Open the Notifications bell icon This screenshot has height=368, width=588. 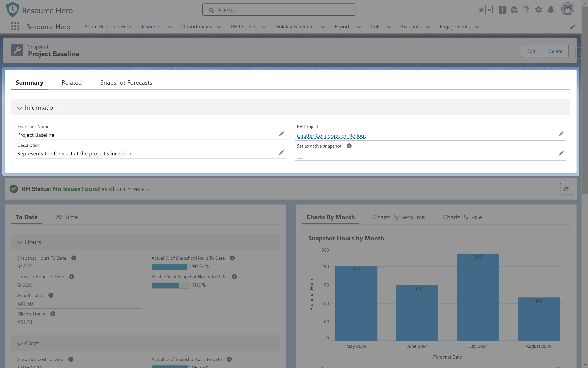pos(551,10)
